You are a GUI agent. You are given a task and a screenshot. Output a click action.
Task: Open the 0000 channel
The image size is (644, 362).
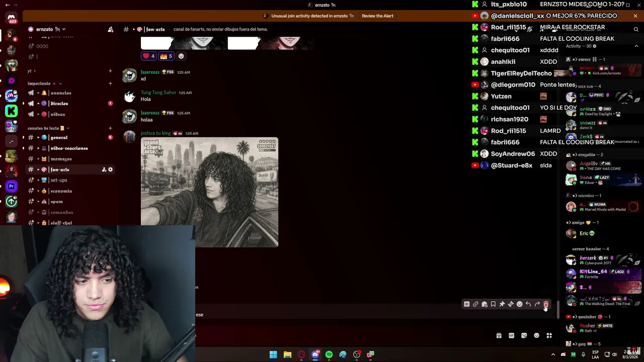(70, 46)
